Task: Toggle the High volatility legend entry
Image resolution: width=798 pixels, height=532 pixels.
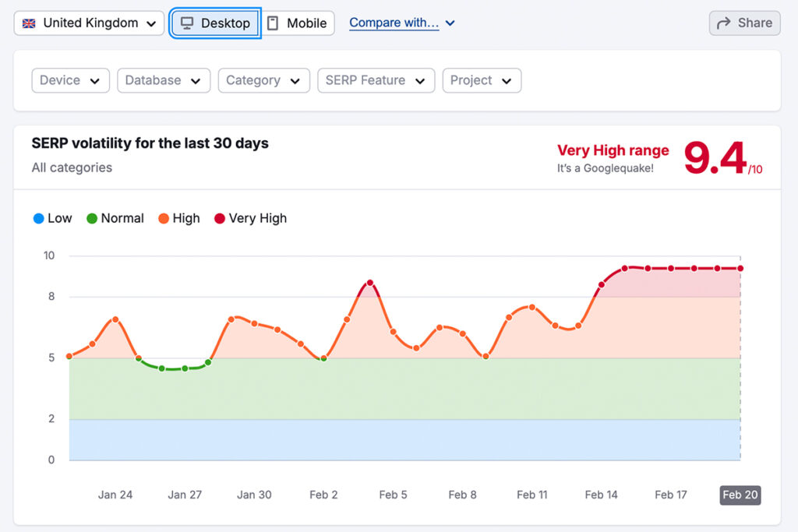Action: 178,218
